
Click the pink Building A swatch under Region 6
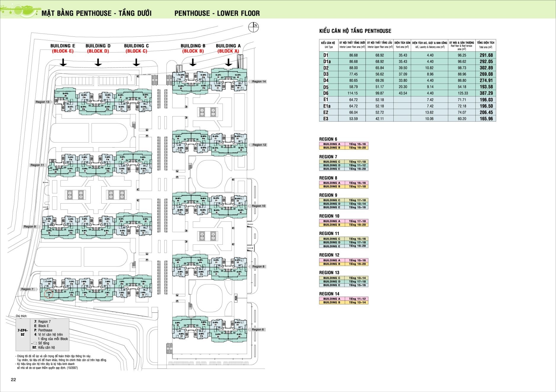(x=332, y=144)
